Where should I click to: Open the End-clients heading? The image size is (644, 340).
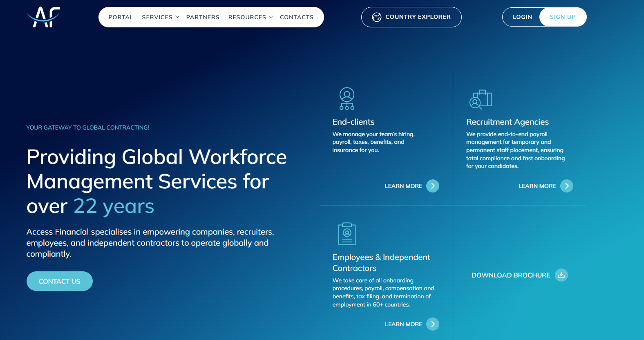353,122
